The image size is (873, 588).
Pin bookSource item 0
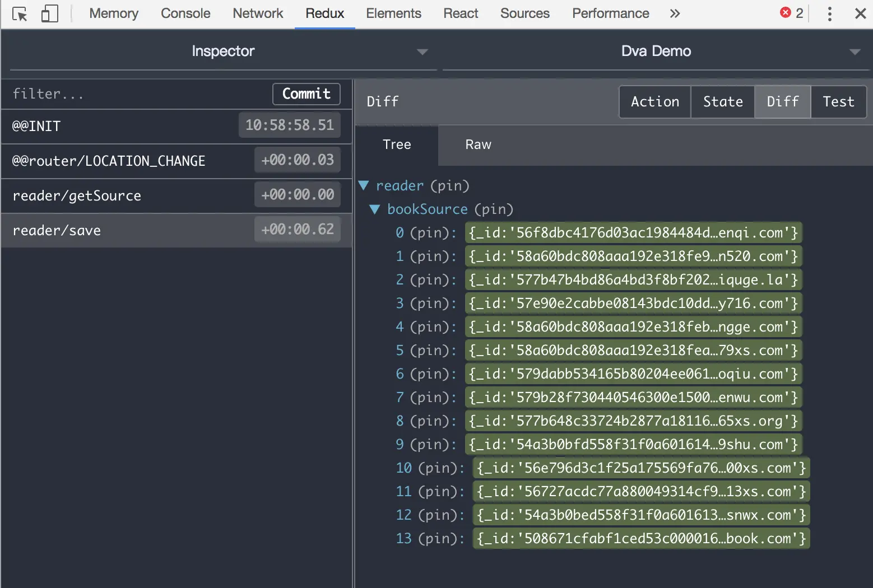[x=430, y=232]
